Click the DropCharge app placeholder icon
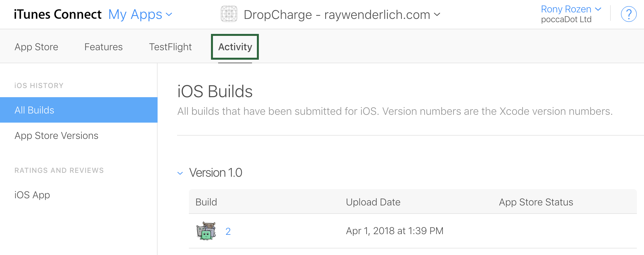This screenshot has width=644, height=255. [229, 14]
